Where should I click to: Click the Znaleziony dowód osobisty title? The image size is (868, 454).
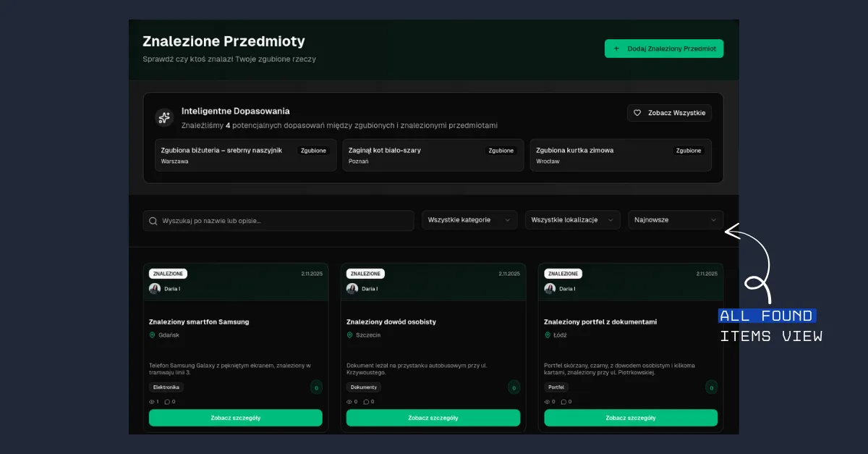tap(391, 321)
